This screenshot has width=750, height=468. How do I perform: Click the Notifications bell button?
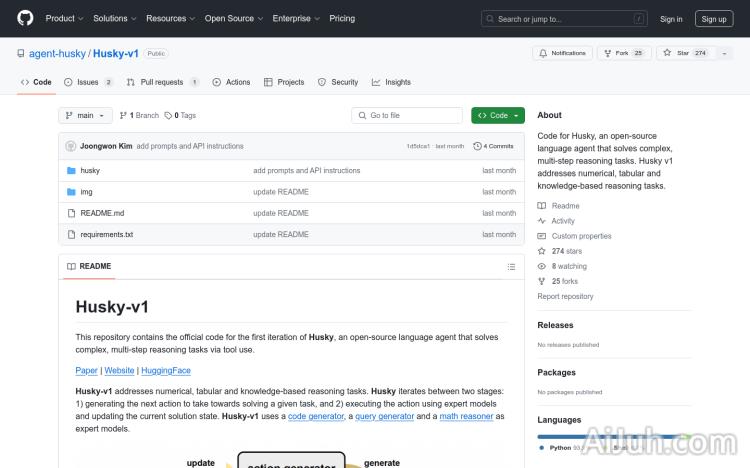563,53
